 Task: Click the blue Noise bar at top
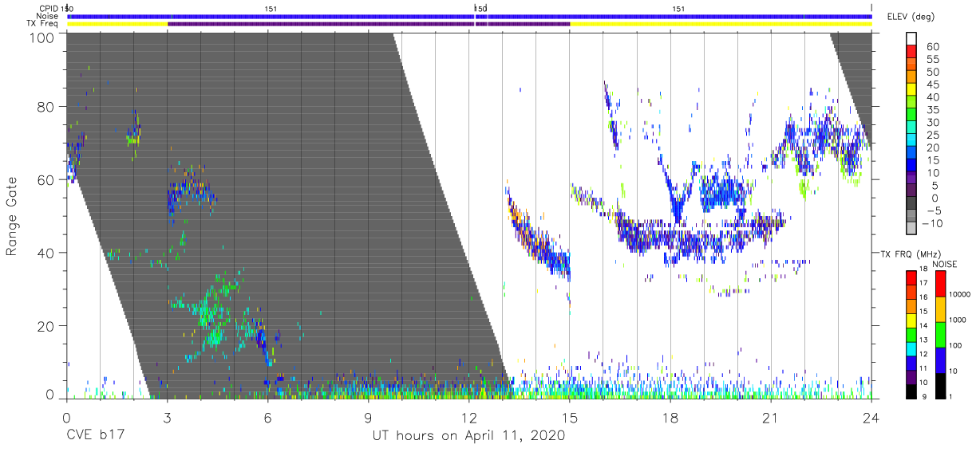(x=469, y=16)
